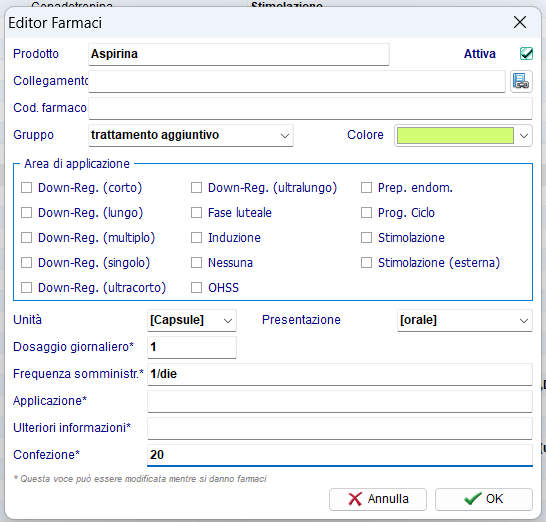Image resolution: width=546 pixels, height=522 pixels.
Task: Open the Gruppo dropdown
Action: (190, 135)
